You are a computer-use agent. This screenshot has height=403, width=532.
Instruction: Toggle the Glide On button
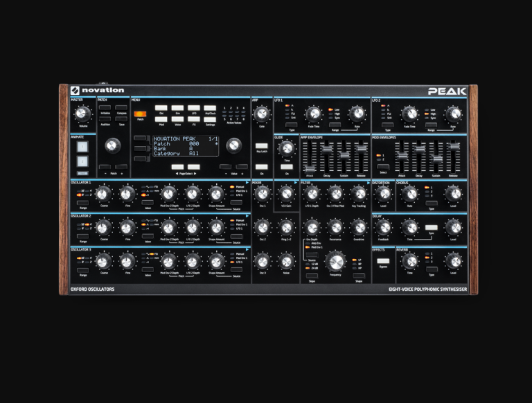(x=287, y=167)
